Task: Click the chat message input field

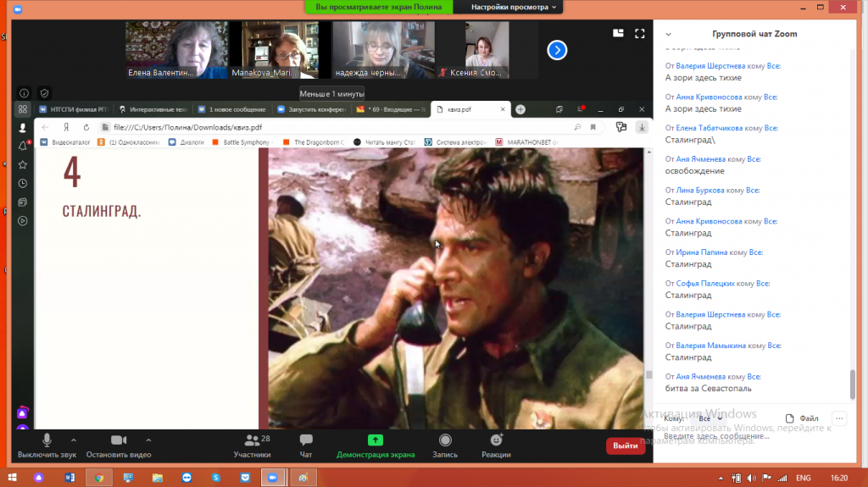Action: [746, 437]
